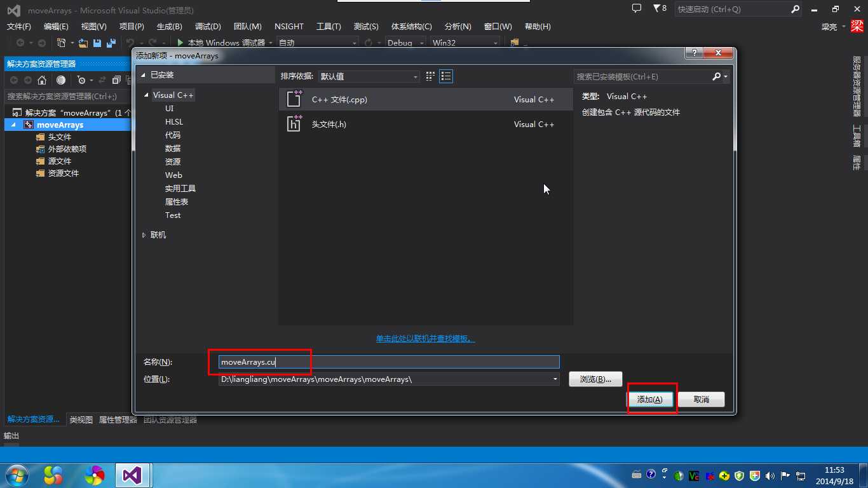Collapse the moveArrays project node
868x488 pixels.
point(15,125)
